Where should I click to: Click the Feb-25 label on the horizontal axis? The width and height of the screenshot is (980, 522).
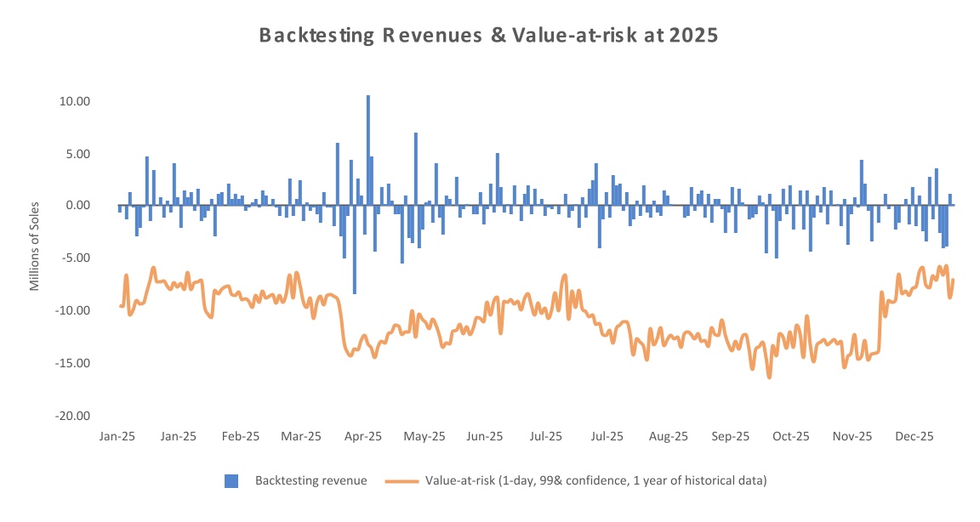(x=241, y=436)
